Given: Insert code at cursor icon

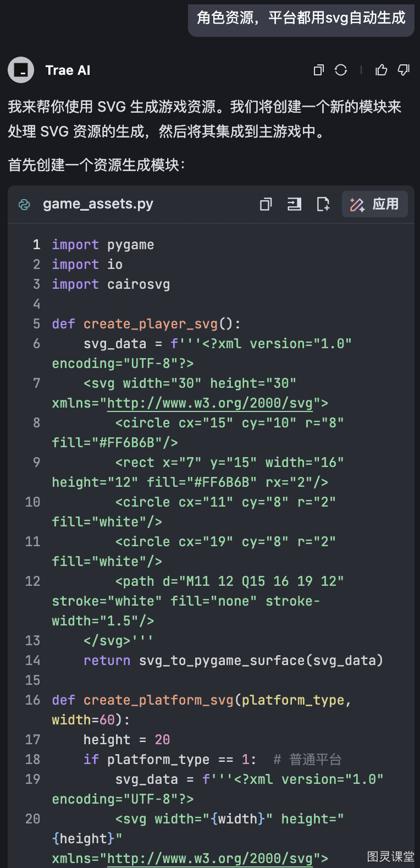Looking at the screenshot, I should [295, 204].
